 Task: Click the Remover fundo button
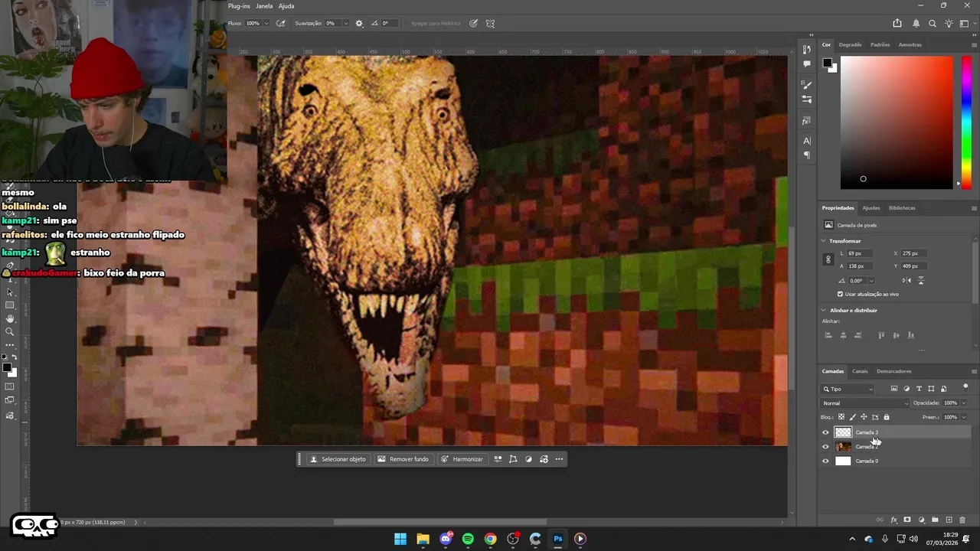click(403, 459)
